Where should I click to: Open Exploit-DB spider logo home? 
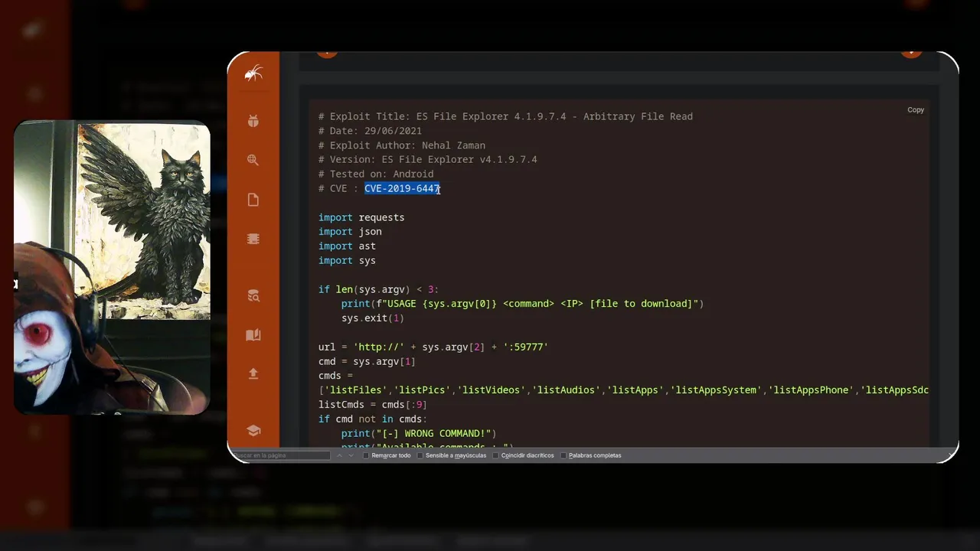point(253,73)
